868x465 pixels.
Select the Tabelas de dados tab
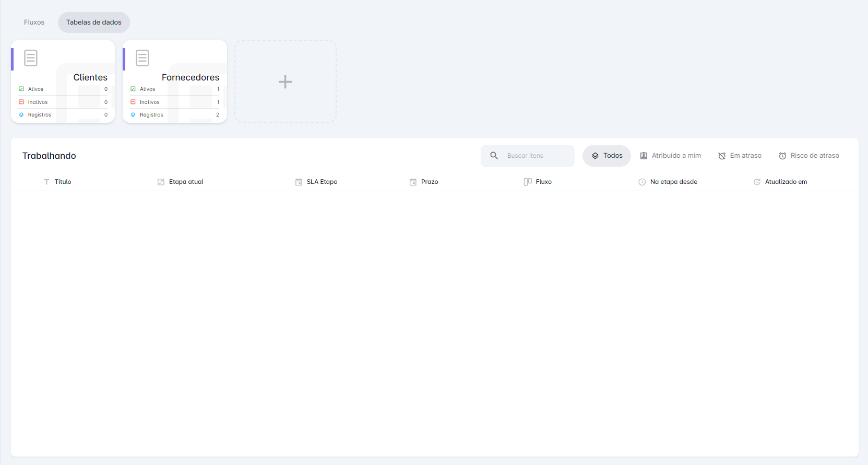tap(93, 22)
